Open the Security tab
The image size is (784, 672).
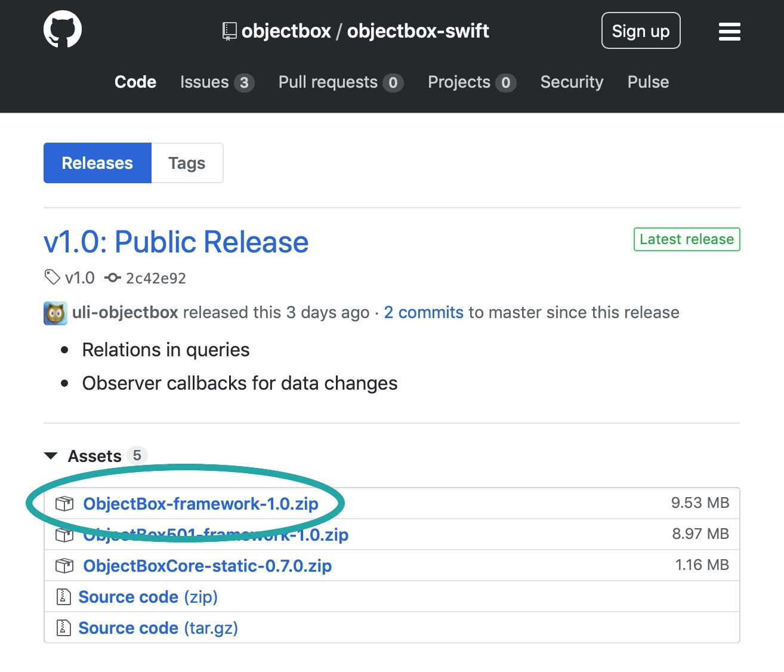click(x=572, y=82)
